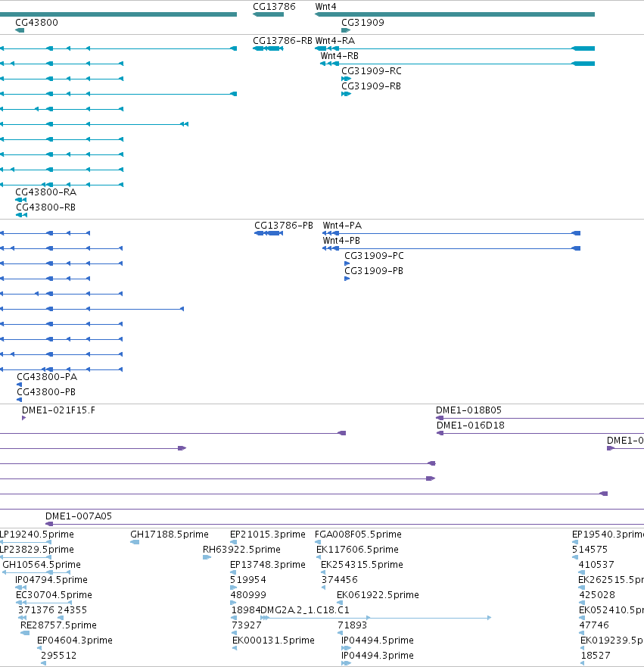Screen dimensions: 644x667
Task: Select the CG43800-PA protein label
Action: point(47,377)
